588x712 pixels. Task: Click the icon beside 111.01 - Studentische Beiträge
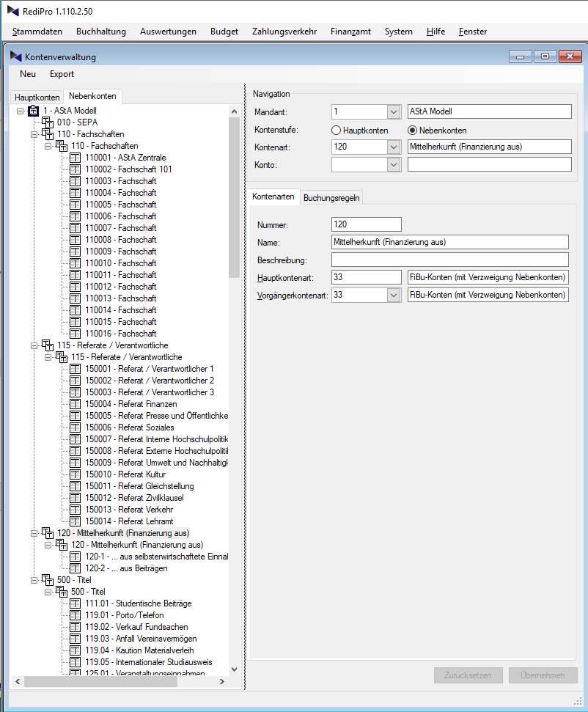coord(76,603)
